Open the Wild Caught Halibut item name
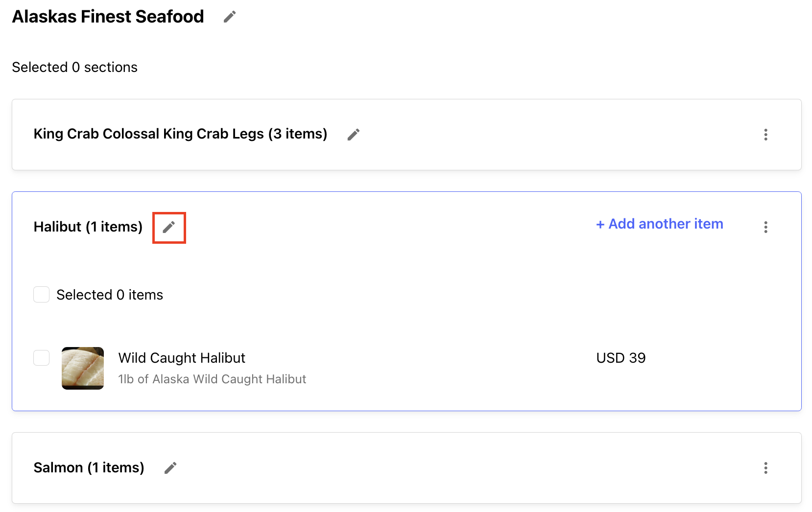The image size is (812, 512). pyautogui.click(x=182, y=358)
